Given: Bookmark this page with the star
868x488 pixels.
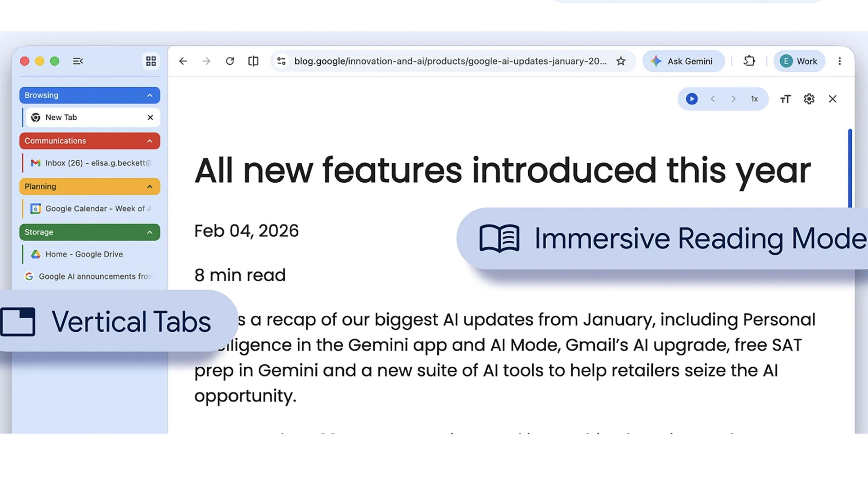Looking at the screenshot, I should point(621,61).
